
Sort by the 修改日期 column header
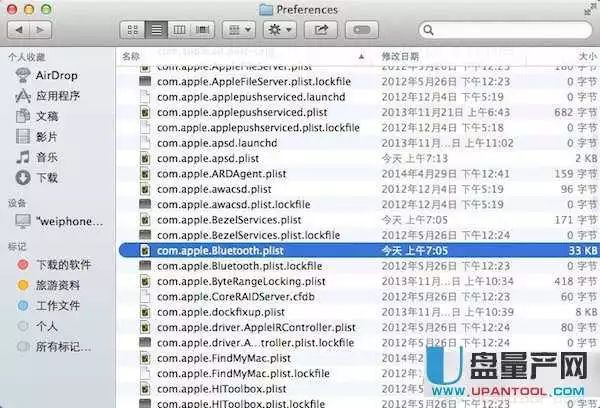(x=400, y=57)
